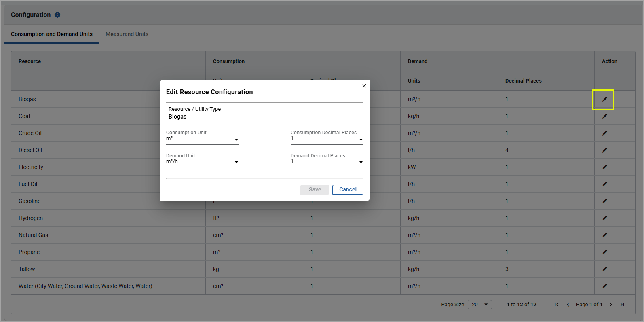Click demand decimal value 4 for Diesel Oil
Viewport: 644px width, 322px height.
(x=507, y=150)
